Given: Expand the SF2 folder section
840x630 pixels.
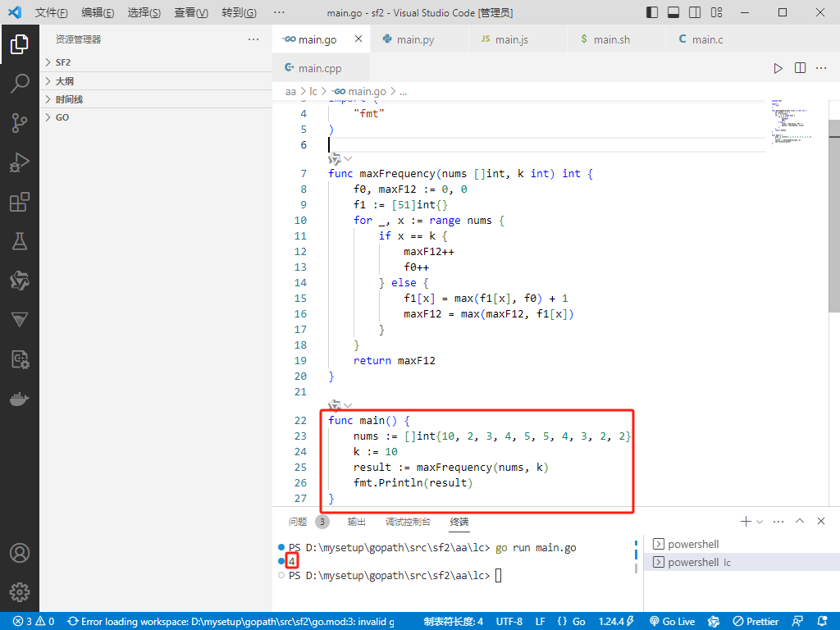Looking at the screenshot, I should [156, 62].
